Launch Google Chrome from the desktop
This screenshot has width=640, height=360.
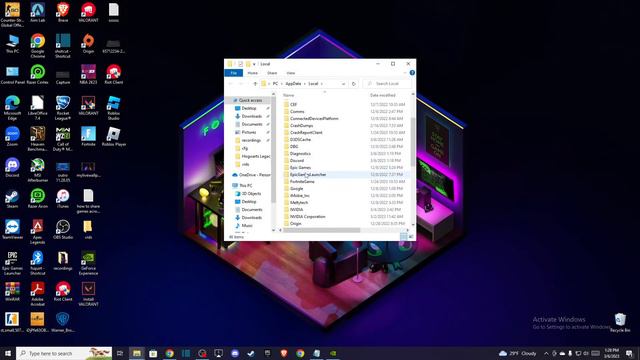(38, 46)
